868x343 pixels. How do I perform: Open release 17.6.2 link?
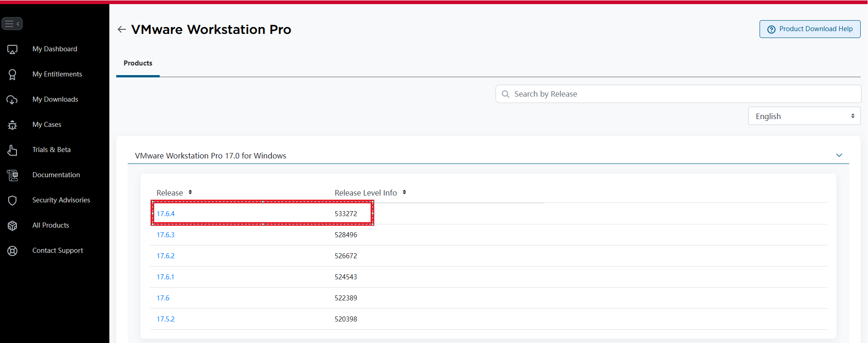coord(166,256)
